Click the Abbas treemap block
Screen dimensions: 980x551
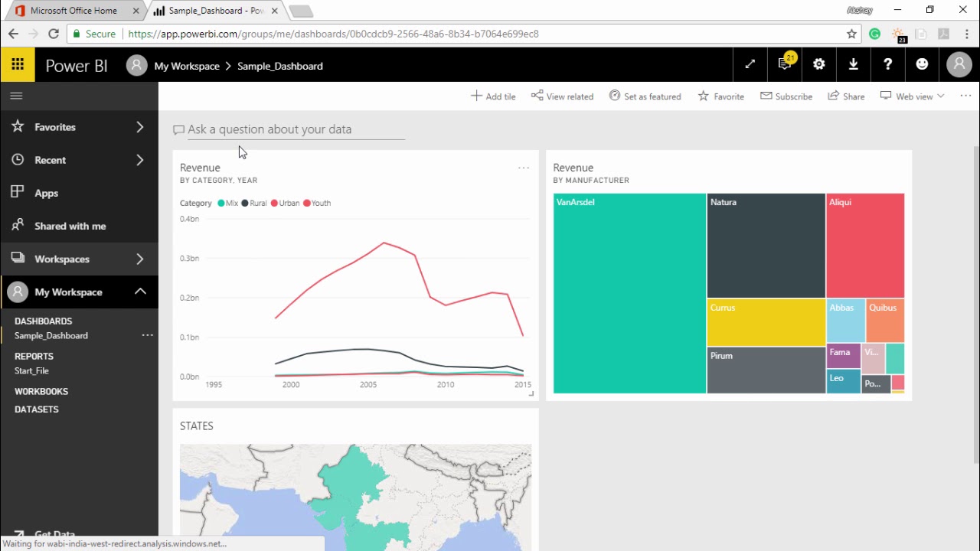[x=846, y=321]
